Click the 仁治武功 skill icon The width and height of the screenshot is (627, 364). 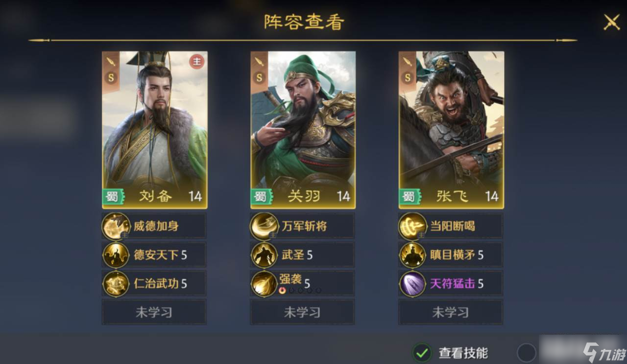pyautogui.click(x=116, y=283)
